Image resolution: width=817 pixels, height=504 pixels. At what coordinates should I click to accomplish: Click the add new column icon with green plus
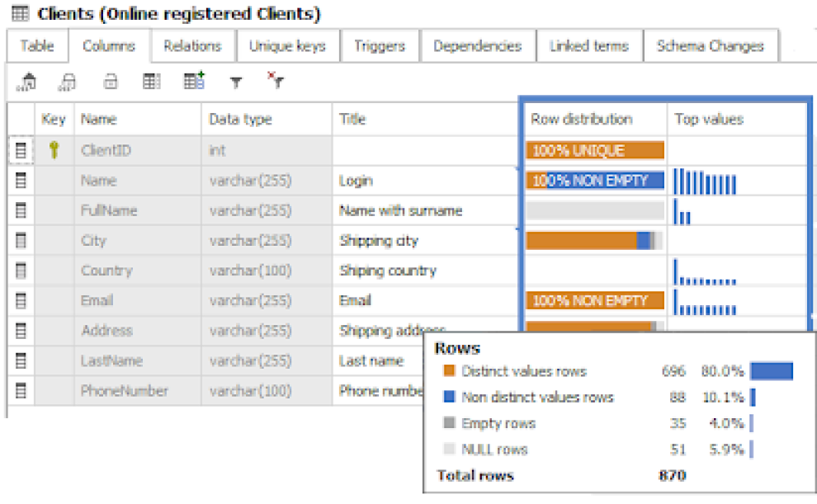tap(192, 81)
